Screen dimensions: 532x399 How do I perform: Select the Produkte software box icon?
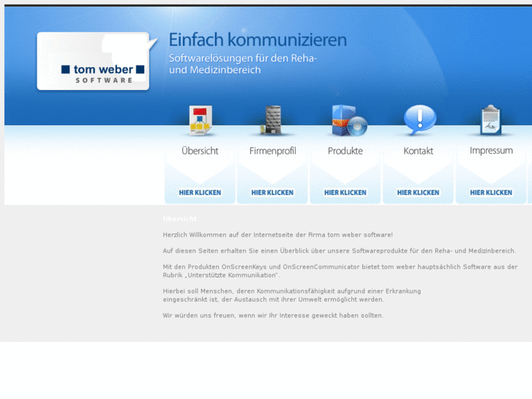[x=349, y=121]
